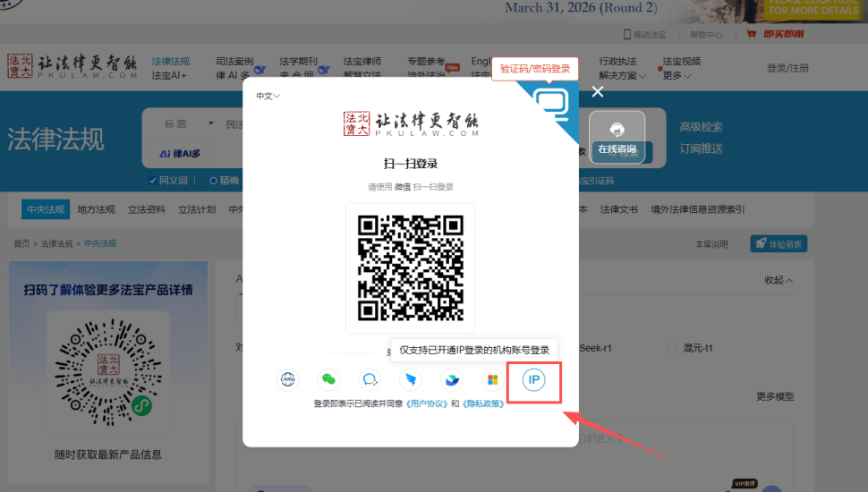Open the 中文 language dropdown
Image resolution: width=868 pixels, height=492 pixels.
(x=268, y=97)
